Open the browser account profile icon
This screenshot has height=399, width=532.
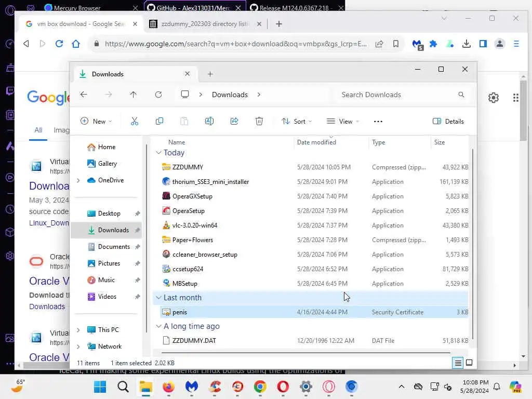500,44
